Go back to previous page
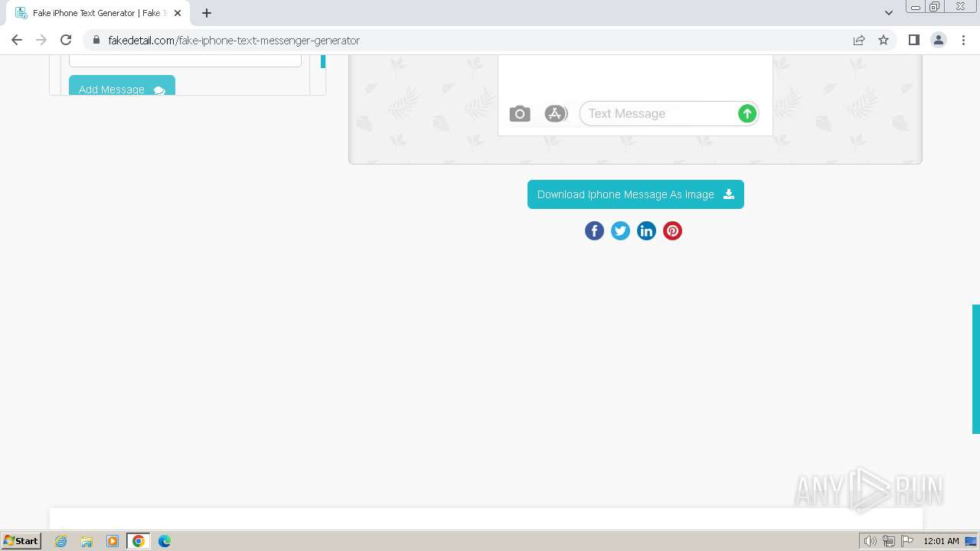 pyautogui.click(x=17, y=40)
